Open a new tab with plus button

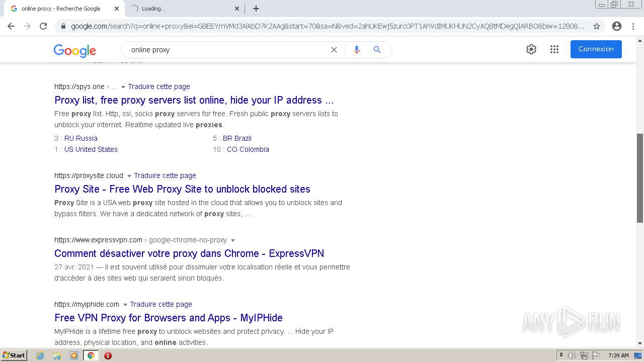coord(256,9)
